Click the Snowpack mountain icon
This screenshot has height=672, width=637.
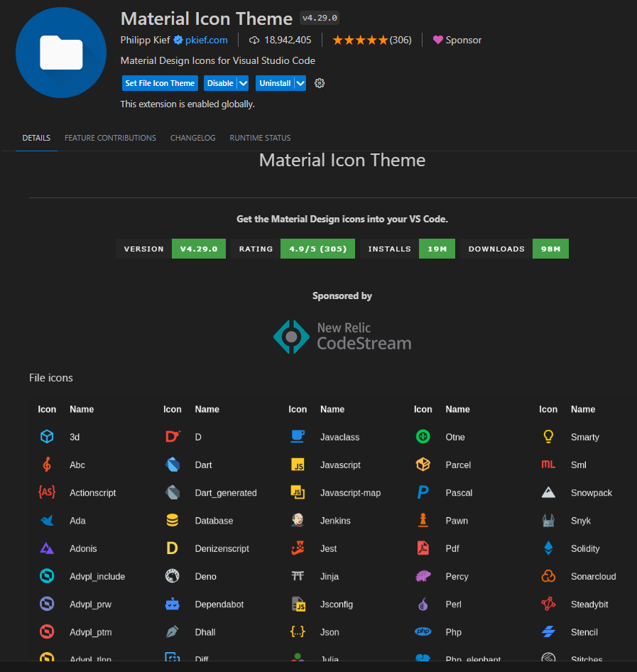pyautogui.click(x=548, y=492)
